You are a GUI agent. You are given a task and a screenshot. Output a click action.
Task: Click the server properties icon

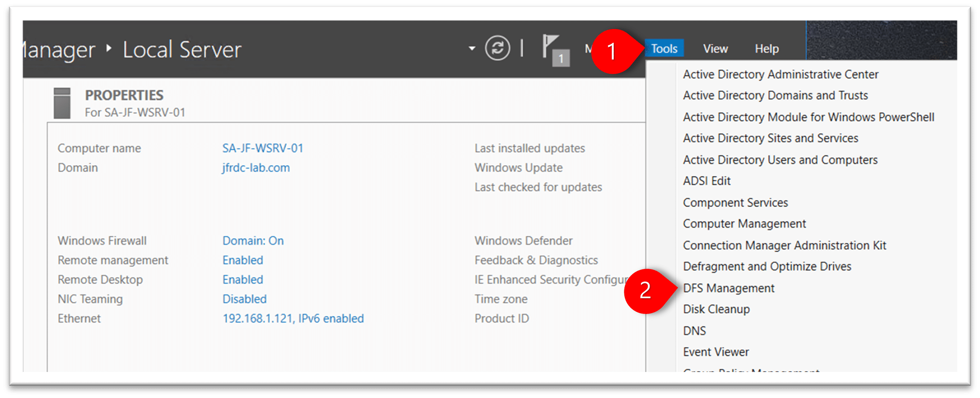click(62, 103)
